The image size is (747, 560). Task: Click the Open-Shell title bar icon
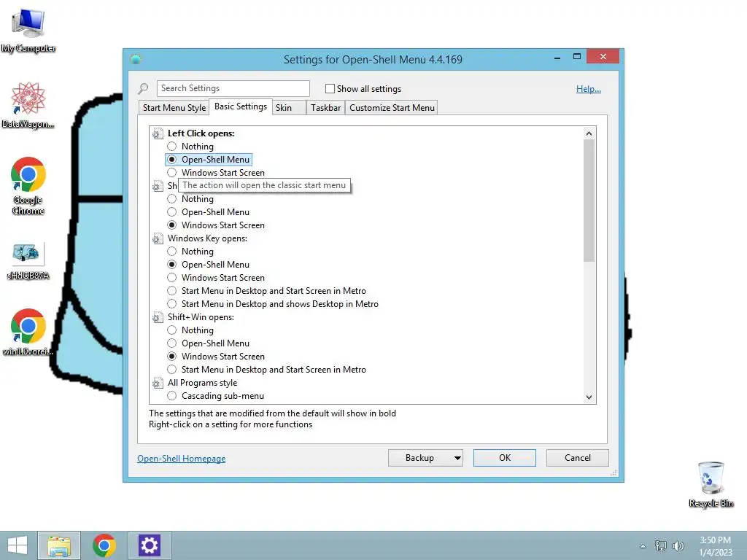(x=136, y=60)
